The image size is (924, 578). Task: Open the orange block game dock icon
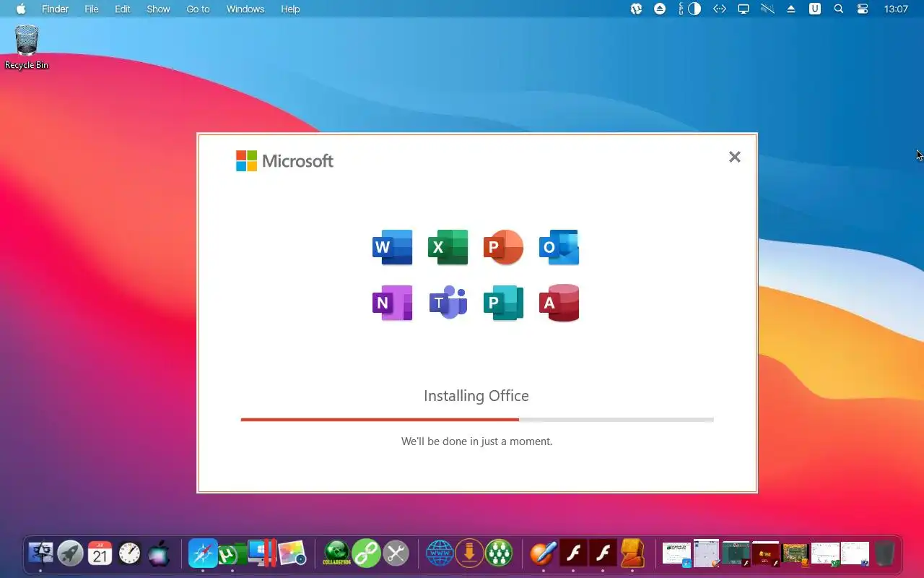click(x=632, y=553)
